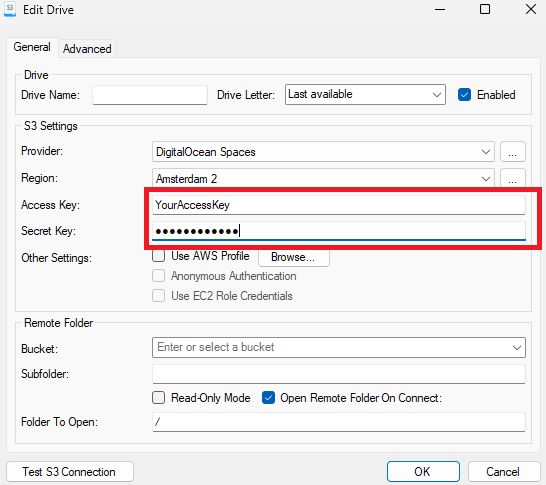Click the Browse... button
This screenshot has width=546, height=485.
click(x=294, y=257)
